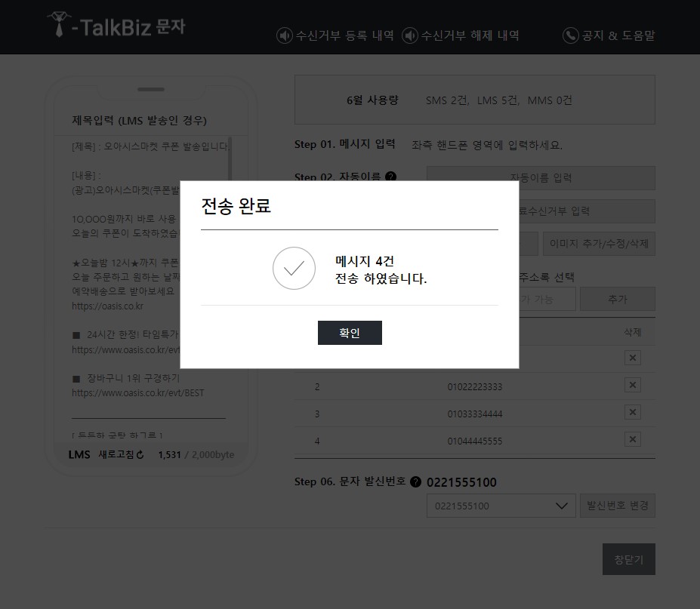Click phone number 01044445555

coord(475,441)
